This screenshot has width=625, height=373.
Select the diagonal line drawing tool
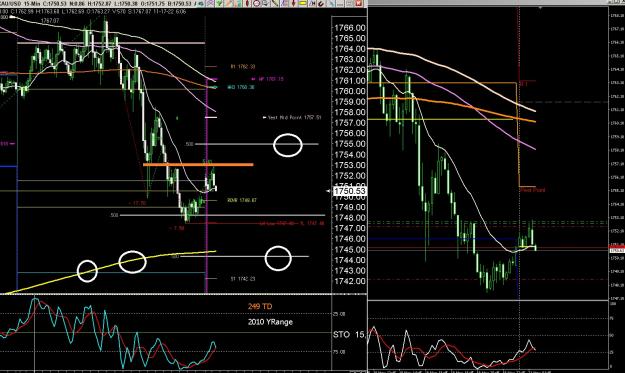(275, 3)
